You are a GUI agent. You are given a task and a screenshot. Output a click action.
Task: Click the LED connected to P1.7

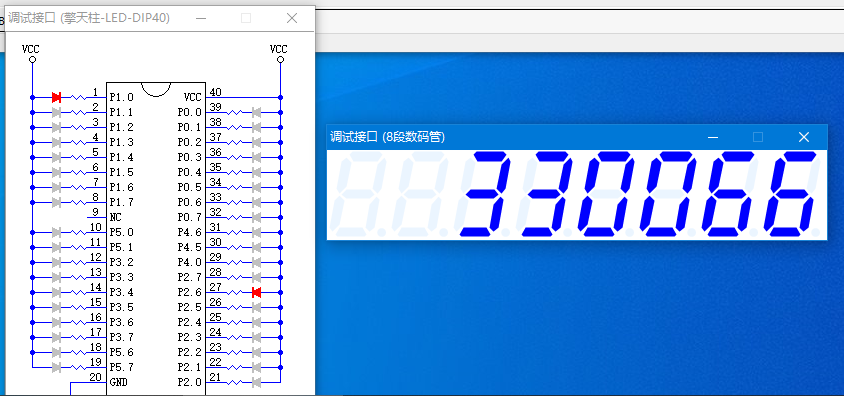57,203
